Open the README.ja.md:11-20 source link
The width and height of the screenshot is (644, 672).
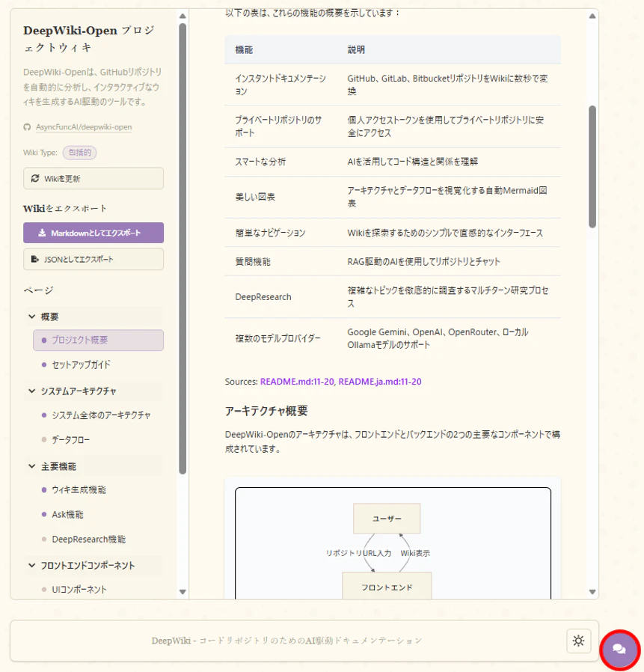click(x=380, y=382)
